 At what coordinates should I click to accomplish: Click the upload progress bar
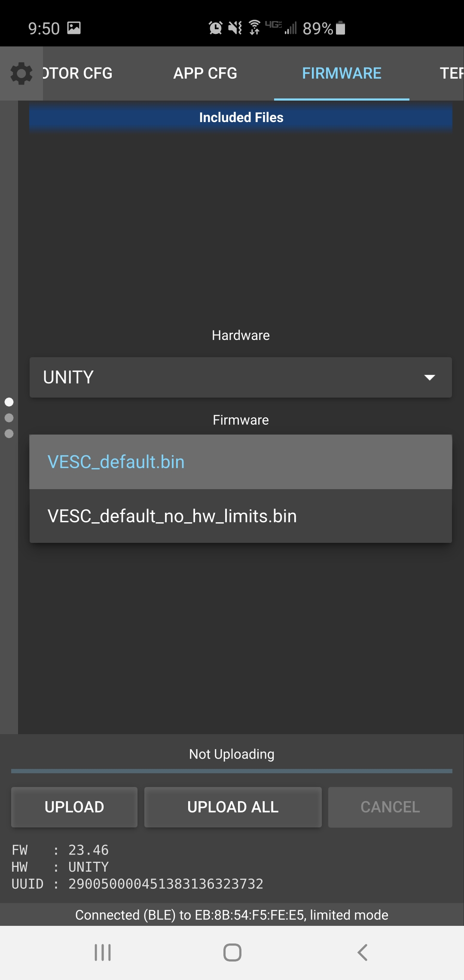click(232, 772)
